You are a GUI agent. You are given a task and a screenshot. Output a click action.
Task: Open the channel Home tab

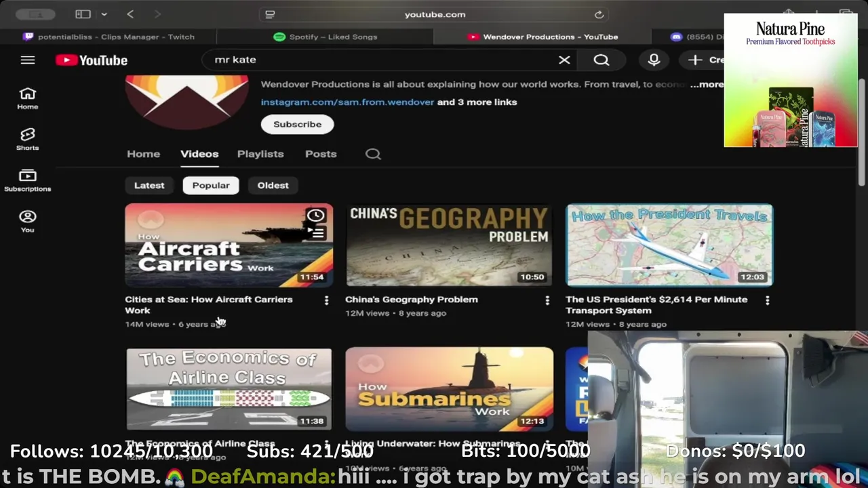tap(143, 154)
